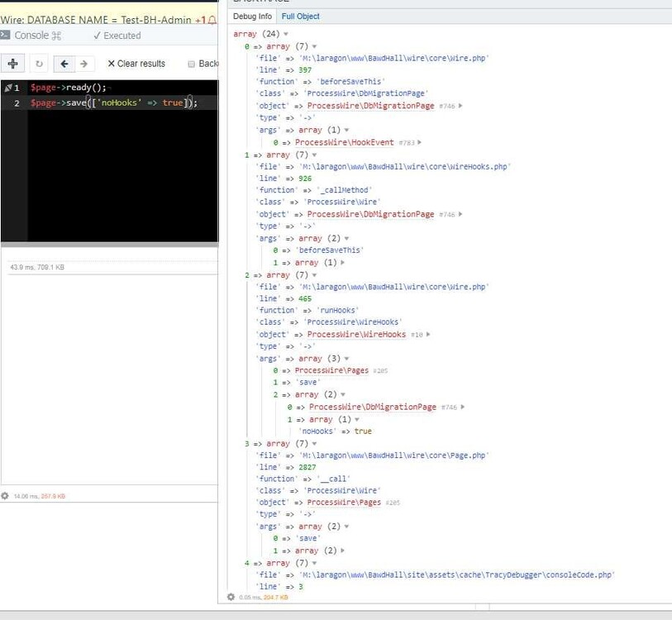This screenshot has width=672, height=620.
Task: Click the gear icon under the dump panel
Action: (231, 597)
